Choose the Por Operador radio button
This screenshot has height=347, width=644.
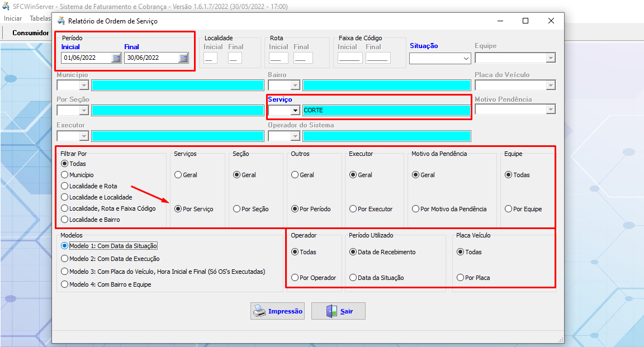[295, 278]
